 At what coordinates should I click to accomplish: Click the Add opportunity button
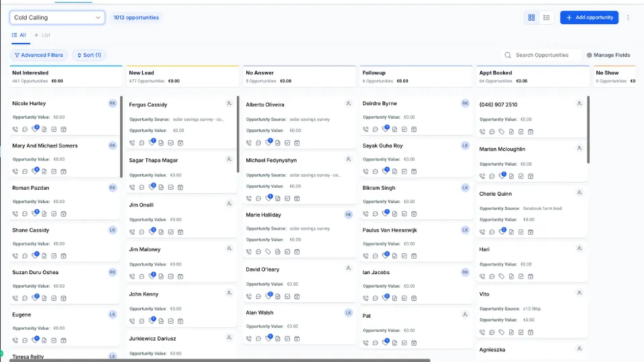coord(589,17)
